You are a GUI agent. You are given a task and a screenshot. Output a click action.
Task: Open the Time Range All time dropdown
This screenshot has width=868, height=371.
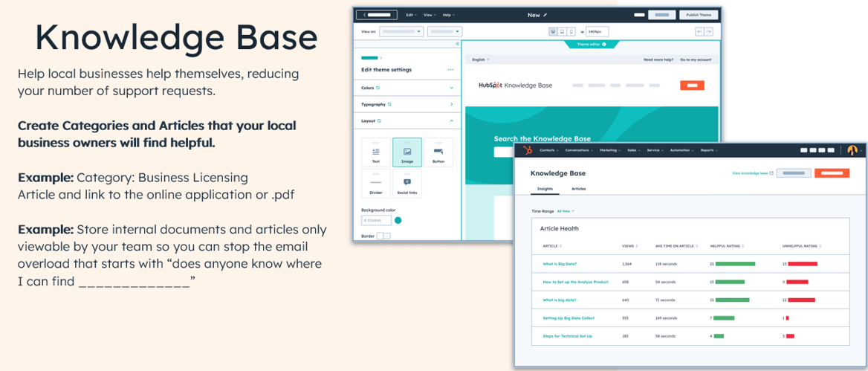[x=566, y=211]
